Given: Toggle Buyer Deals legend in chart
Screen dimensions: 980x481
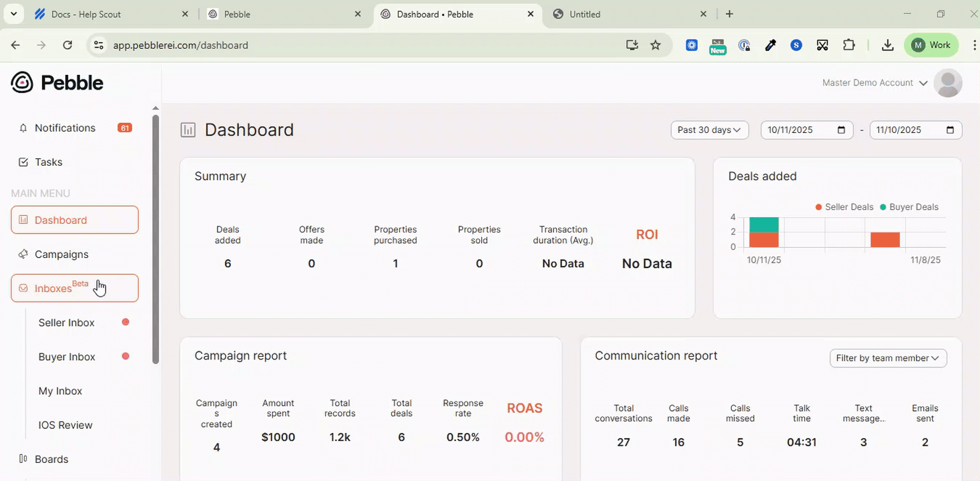Looking at the screenshot, I should (x=909, y=207).
